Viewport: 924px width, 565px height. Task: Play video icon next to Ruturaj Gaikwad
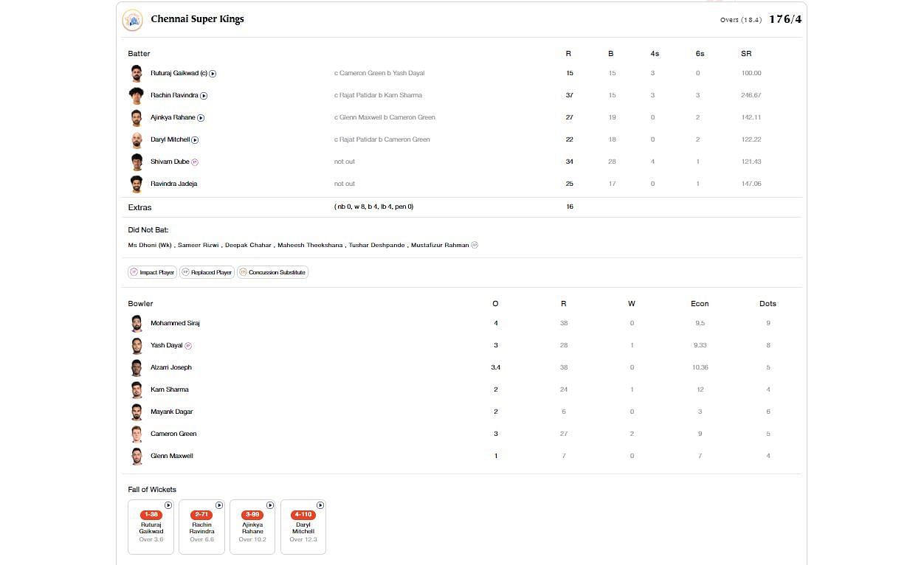tap(213, 74)
